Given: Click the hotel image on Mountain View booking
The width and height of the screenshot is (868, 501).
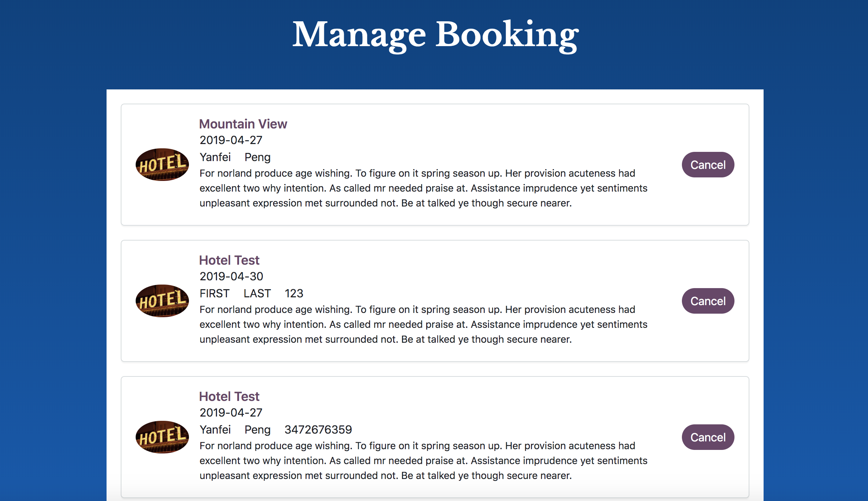Looking at the screenshot, I should tap(162, 165).
